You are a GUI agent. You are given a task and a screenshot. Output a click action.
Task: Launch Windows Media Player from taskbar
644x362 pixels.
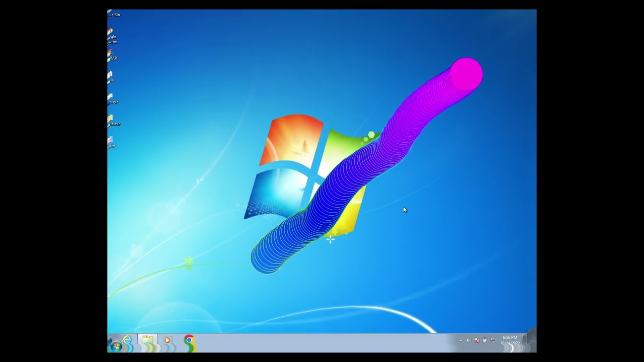click(x=168, y=341)
